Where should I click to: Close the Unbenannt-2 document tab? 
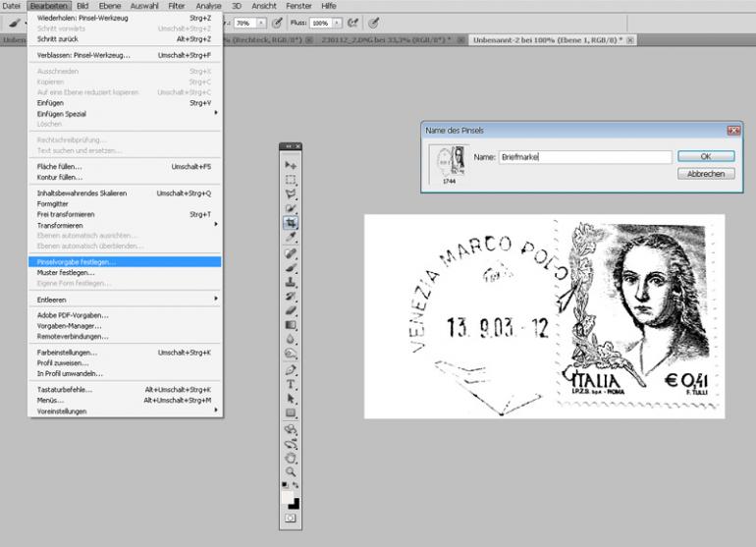tap(629, 40)
